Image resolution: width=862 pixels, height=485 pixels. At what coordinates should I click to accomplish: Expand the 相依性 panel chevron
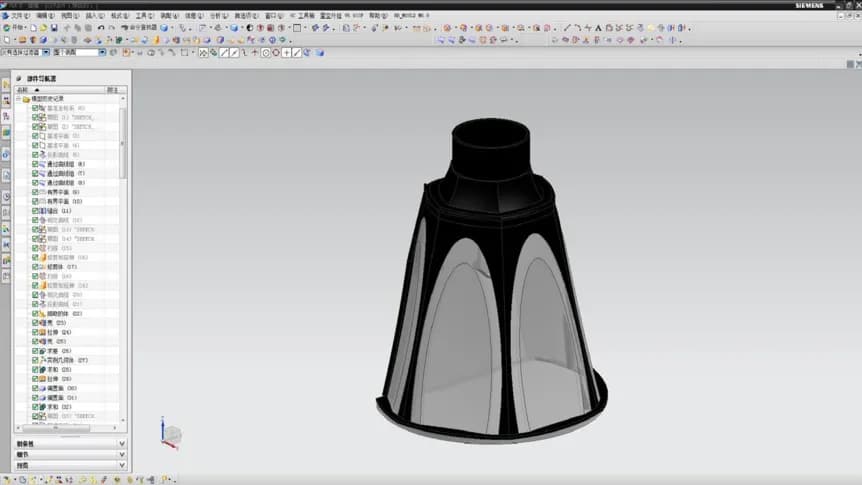(x=122, y=444)
